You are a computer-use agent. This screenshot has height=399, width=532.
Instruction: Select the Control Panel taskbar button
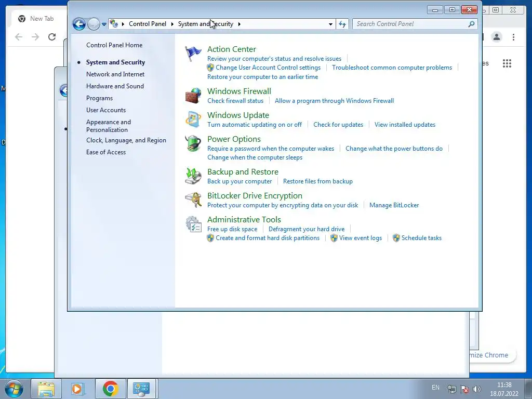pyautogui.click(x=141, y=389)
